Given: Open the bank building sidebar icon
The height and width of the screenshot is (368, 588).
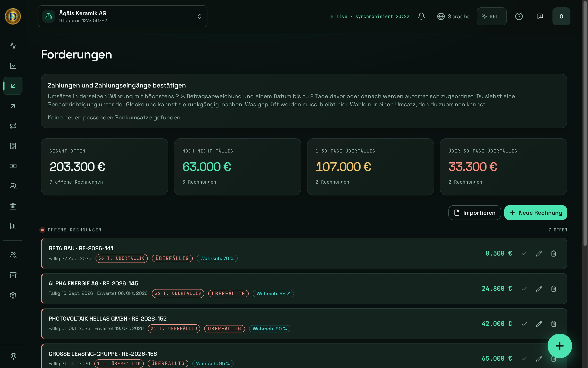Looking at the screenshot, I should coord(13,206).
